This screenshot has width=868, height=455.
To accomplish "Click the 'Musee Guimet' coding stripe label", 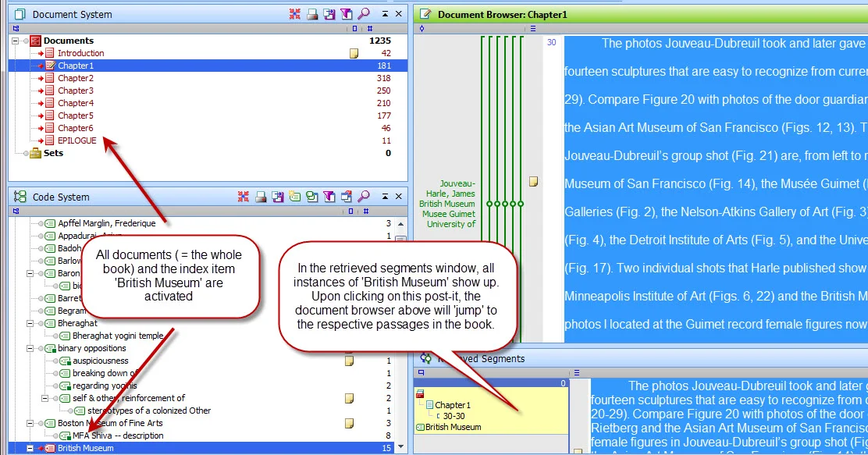I will [449, 214].
